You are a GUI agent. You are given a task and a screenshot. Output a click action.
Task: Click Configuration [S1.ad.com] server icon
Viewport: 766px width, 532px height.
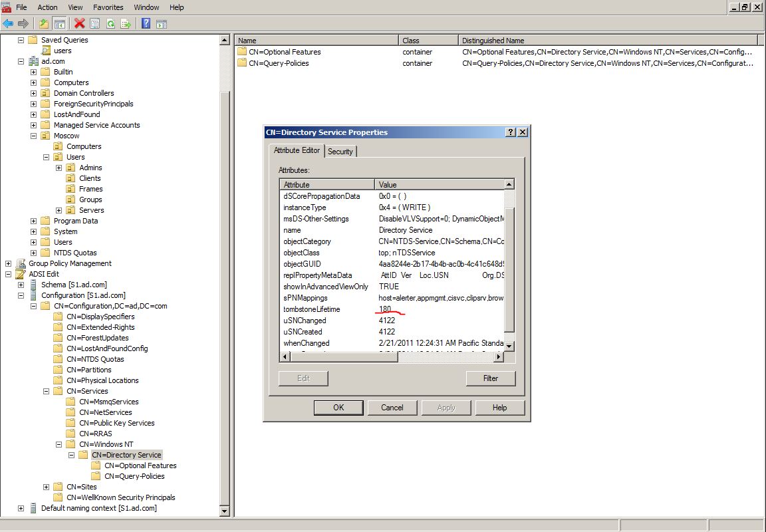pos(33,295)
